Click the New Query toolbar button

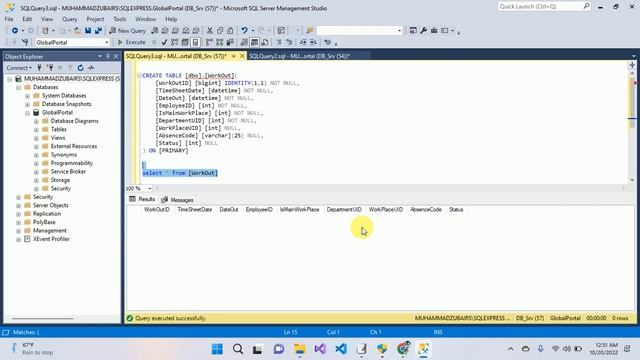(127, 31)
